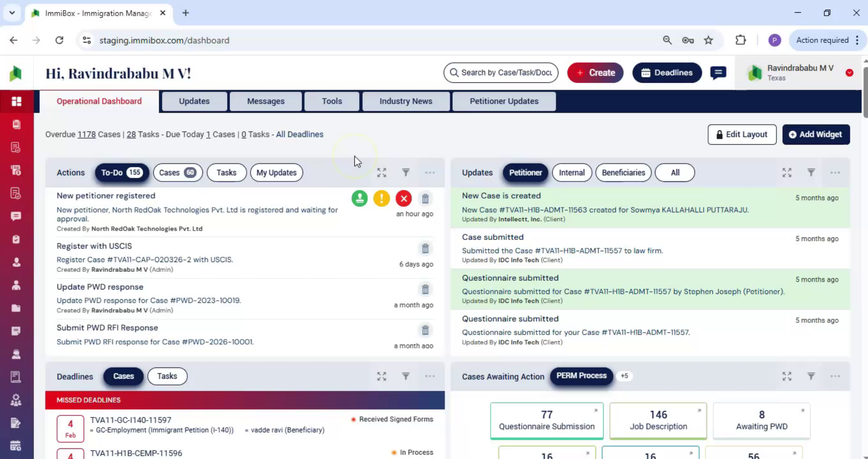Screen dimensions: 868x459
Task: Open the chat messages icon beside Deadlines
Action: tap(718, 73)
